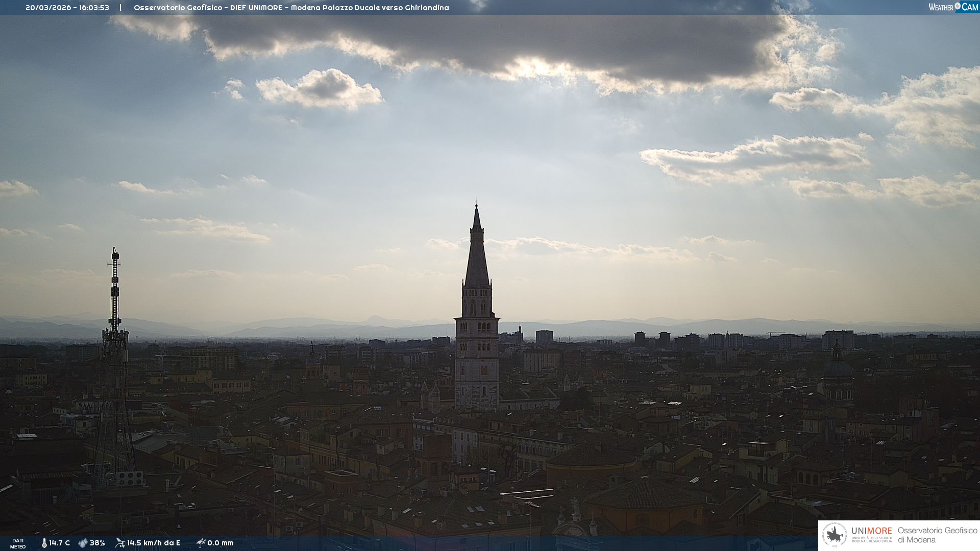This screenshot has width=980, height=551.
Task: Click the 38% humidity value
Action: click(x=97, y=543)
